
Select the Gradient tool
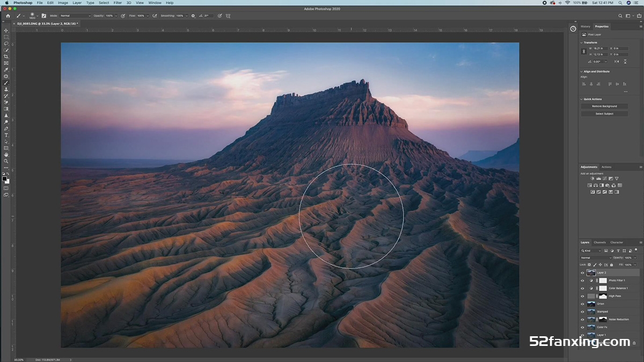(x=6, y=109)
